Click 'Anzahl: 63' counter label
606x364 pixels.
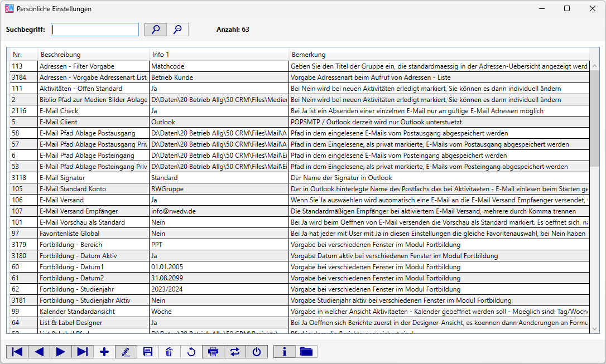[233, 30]
